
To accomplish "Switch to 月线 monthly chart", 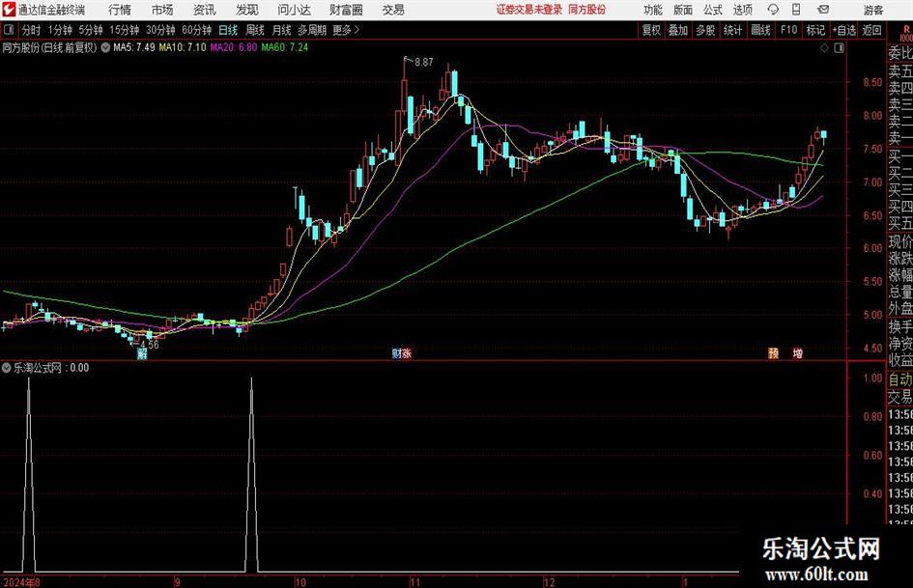I will [281, 30].
